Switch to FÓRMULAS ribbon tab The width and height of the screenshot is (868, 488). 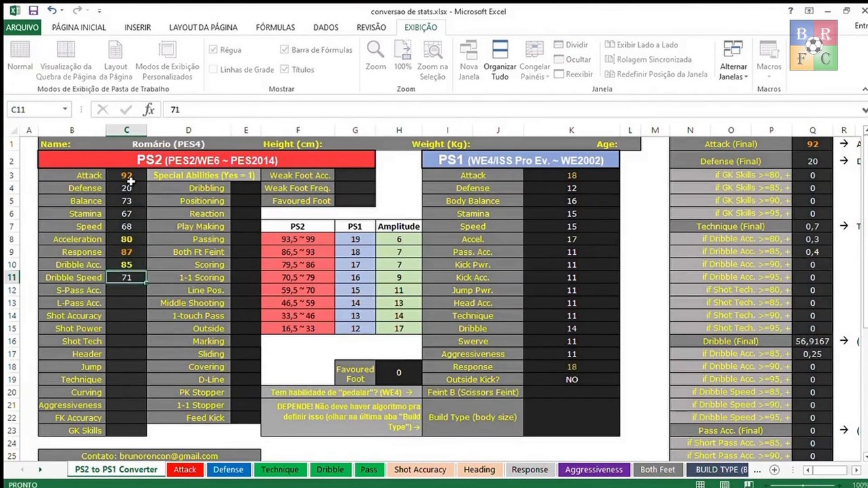pyautogui.click(x=275, y=27)
